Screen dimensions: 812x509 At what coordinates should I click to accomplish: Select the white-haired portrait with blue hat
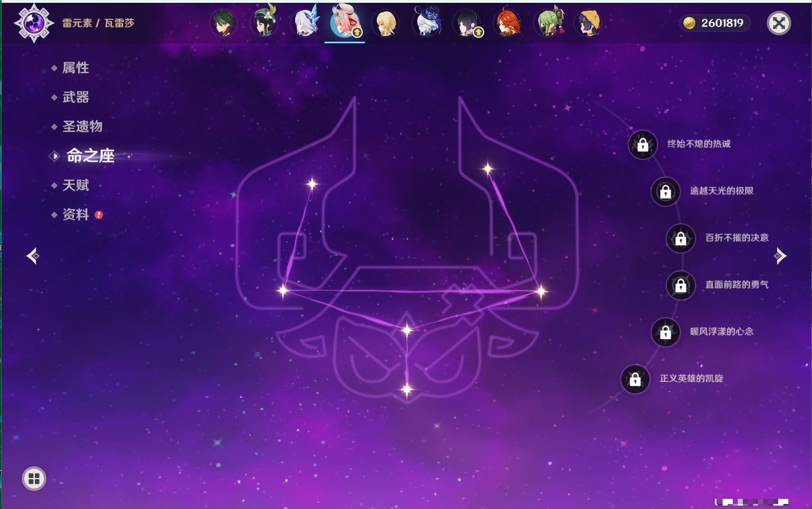coord(427,22)
